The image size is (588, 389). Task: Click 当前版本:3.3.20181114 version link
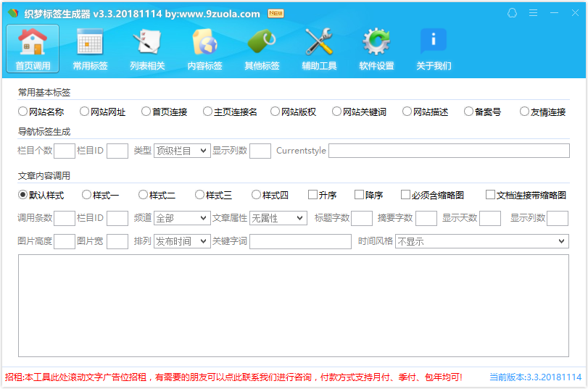pyautogui.click(x=536, y=377)
